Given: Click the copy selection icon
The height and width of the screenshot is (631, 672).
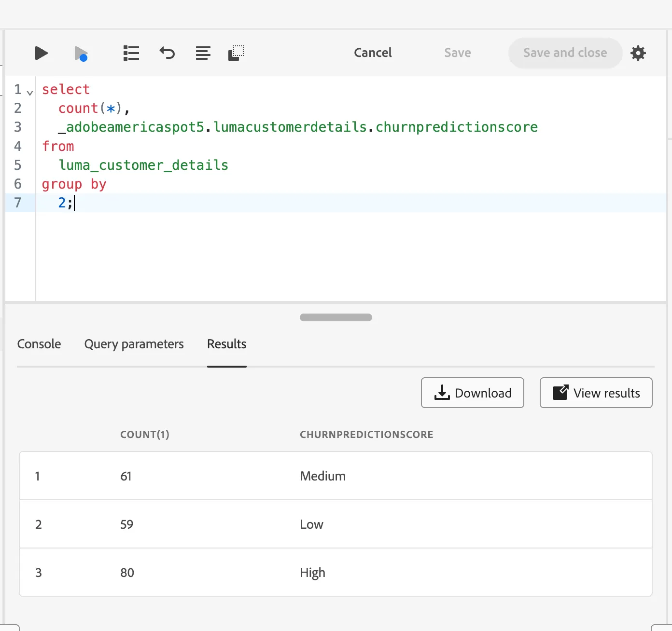Looking at the screenshot, I should (x=236, y=53).
